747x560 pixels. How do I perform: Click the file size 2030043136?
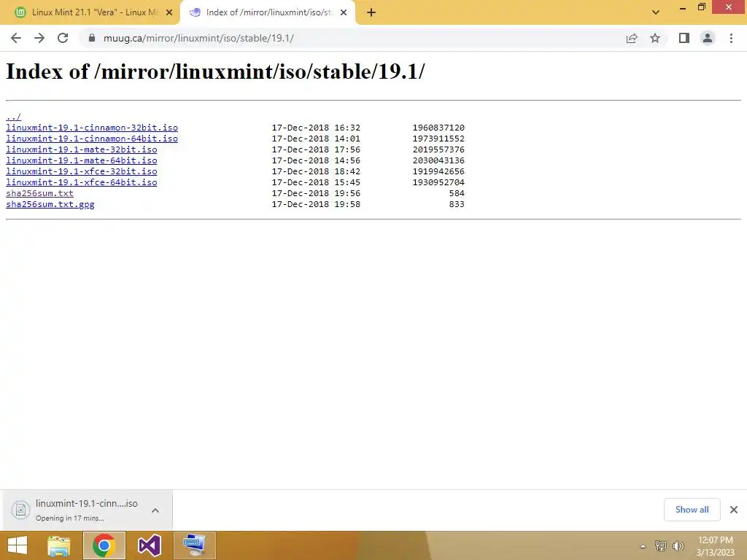[x=438, y=160]
